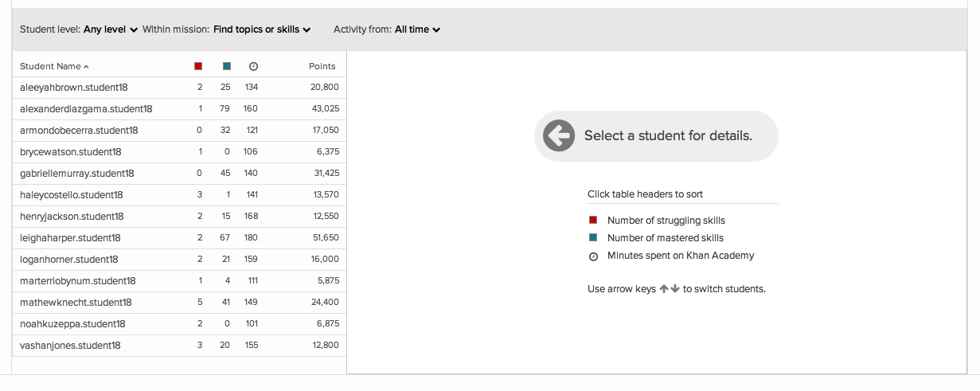980x391 pixels.
Task: Sort by struggling skills red square header
Action: pos(198,66)
